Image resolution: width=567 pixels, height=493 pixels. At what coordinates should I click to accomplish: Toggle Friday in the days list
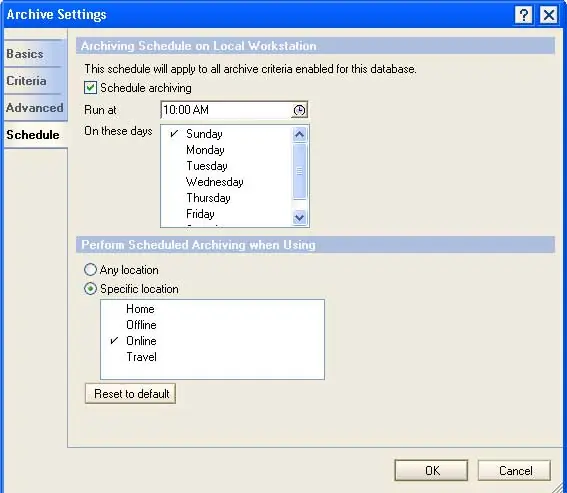tap(226, 213)
